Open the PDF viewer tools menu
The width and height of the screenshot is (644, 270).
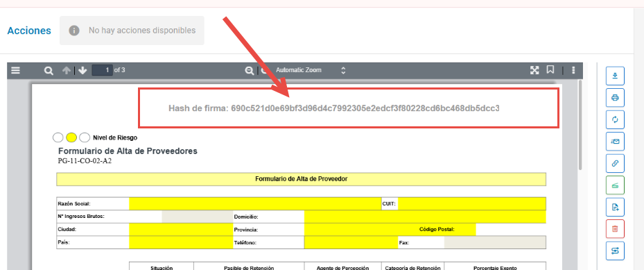(x=573, y=70)
